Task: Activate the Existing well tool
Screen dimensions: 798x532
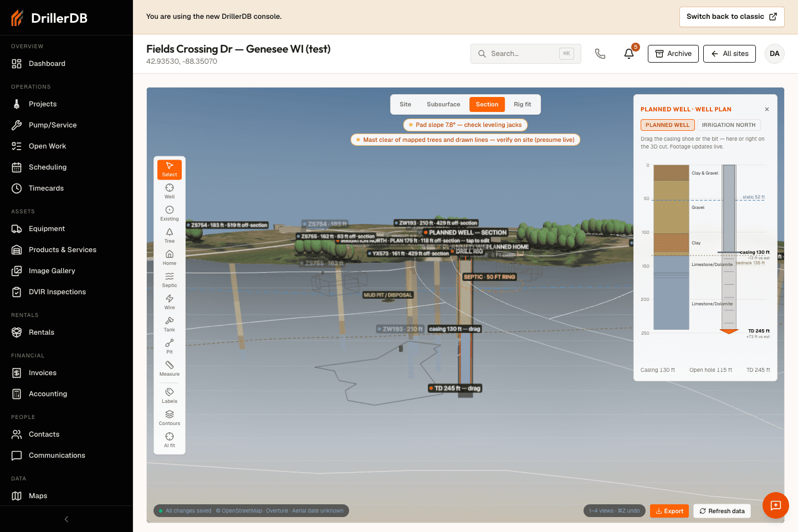Action: [x=170, y=214]
